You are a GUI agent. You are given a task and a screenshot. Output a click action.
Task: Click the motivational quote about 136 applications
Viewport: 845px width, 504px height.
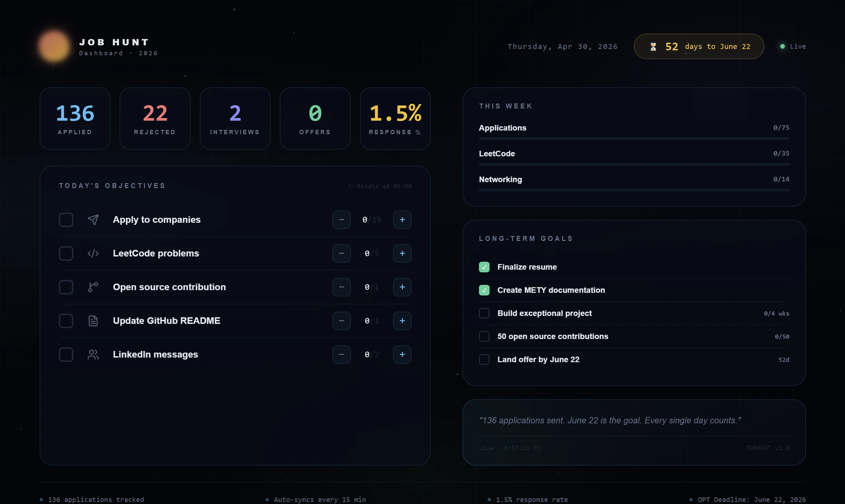610,420
